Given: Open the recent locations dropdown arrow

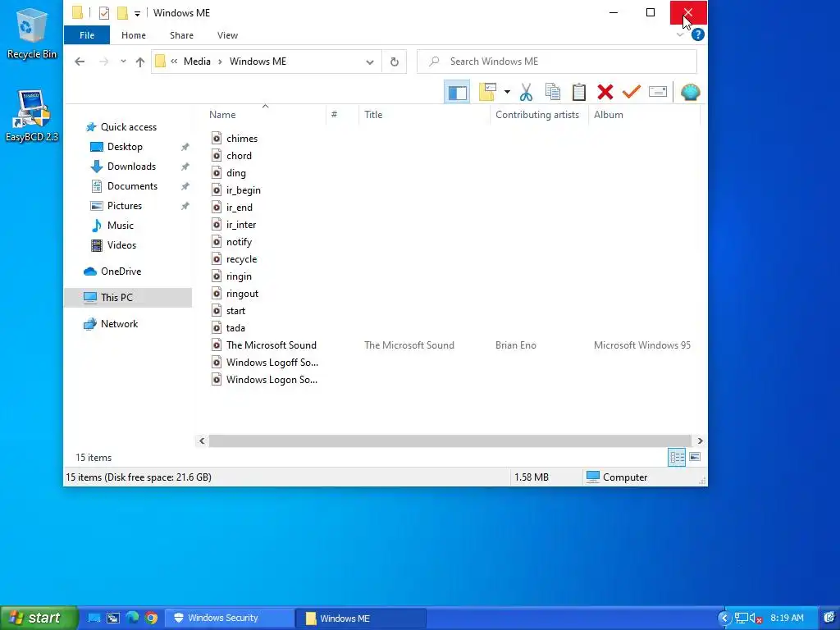Looking at the screenshot, I should 123,62.
